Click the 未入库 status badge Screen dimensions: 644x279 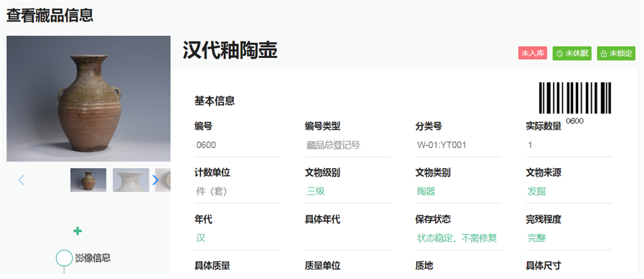pos(532,54)
